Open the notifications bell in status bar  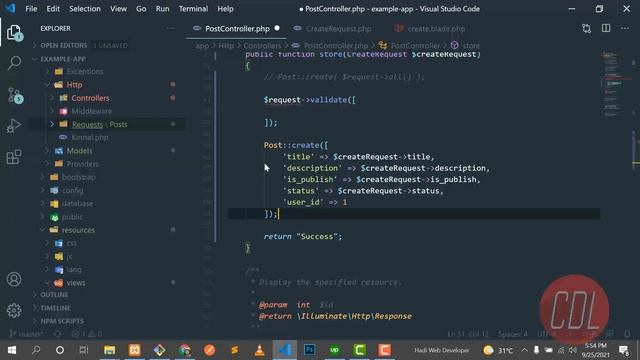[627, 334]
